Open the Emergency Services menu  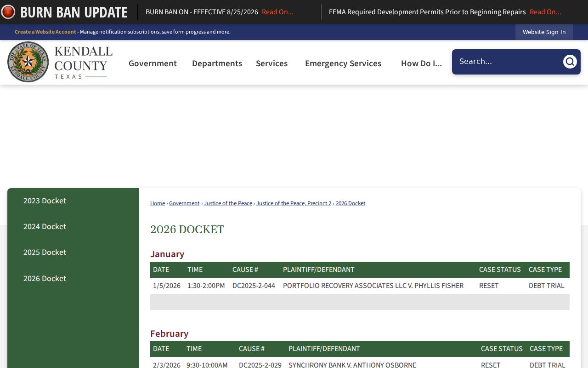(x=343, y=63)
